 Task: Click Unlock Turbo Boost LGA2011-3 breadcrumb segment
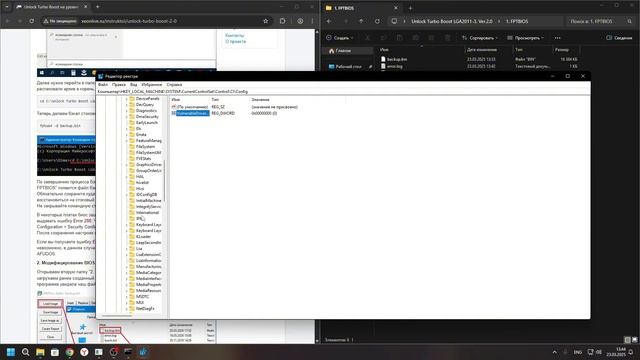pos(451,21)
